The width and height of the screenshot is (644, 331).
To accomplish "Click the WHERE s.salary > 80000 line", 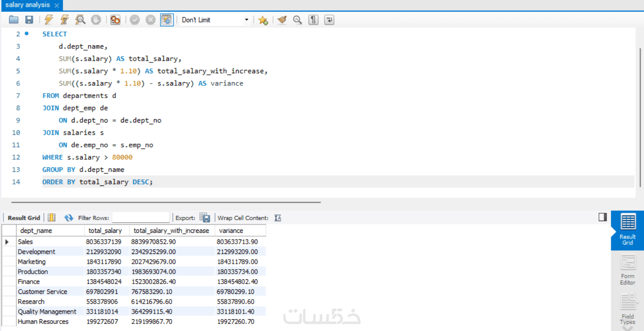I will pos(87,157).
